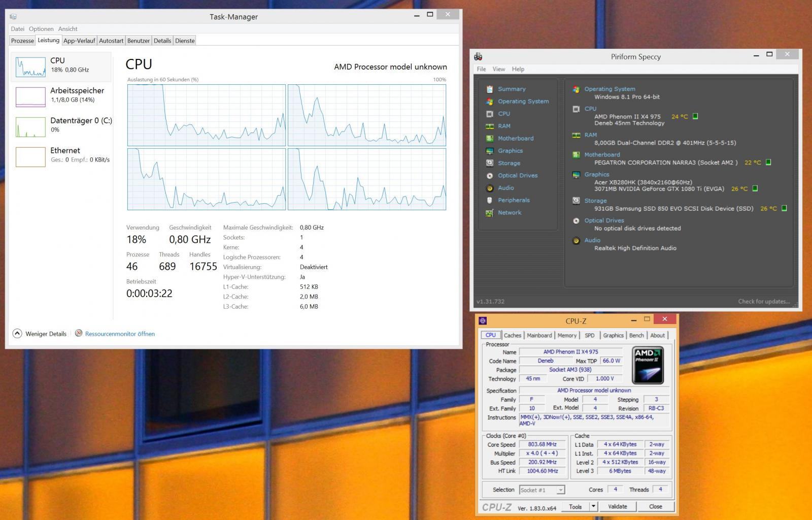Open Mainboard tab in CPU-Z
The height and width of the screenshot is (520, 812).
click(x=539, y=335)
